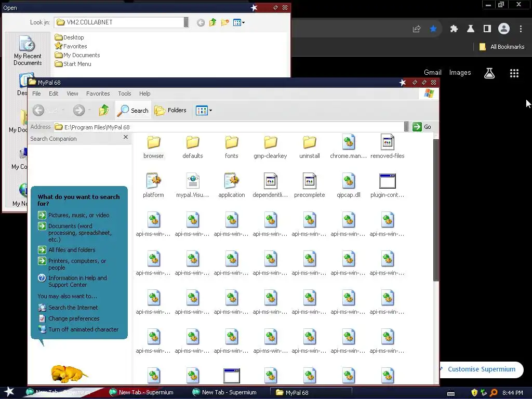This screenshot has width=532, height=399.
Task: Click Turn off animated character
Action: point(78,329)
